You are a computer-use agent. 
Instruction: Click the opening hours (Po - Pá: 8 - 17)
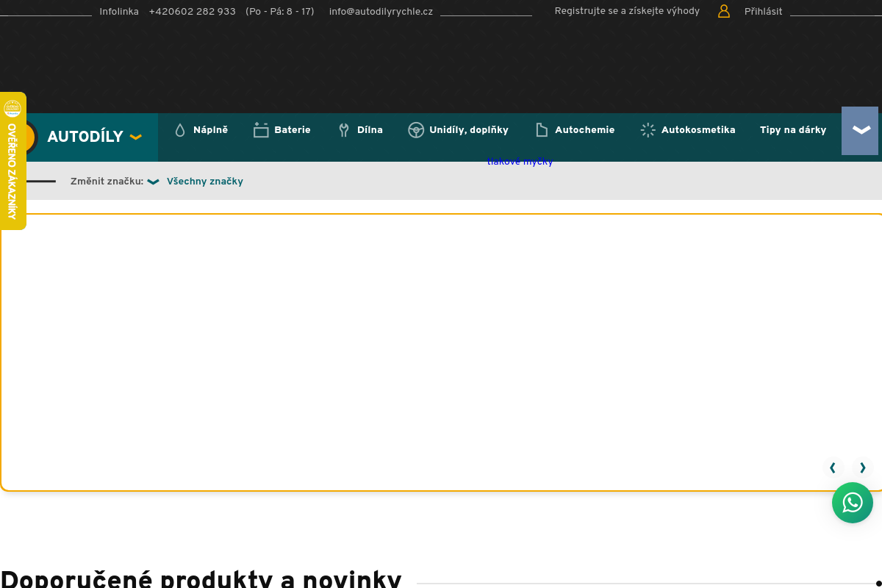click(x=280, y=12)
